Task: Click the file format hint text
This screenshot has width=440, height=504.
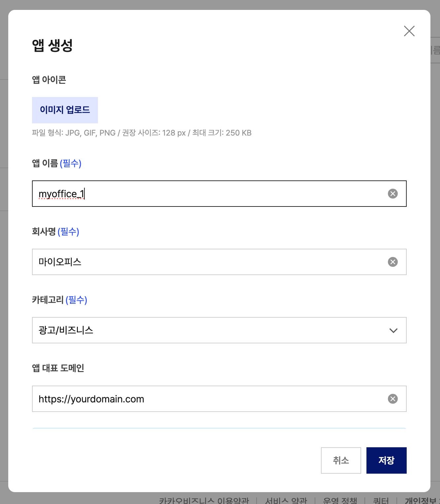Action: (141, 133)
